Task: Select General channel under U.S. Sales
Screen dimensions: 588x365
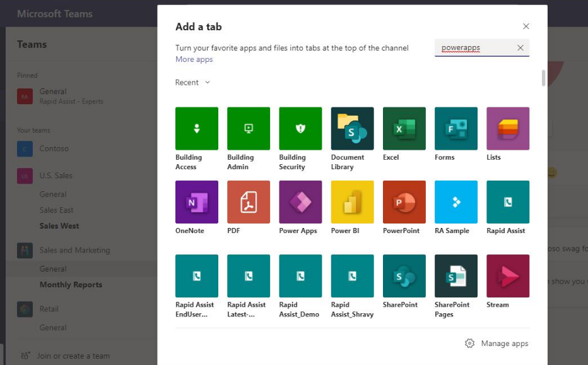Action: coord(53,194)
